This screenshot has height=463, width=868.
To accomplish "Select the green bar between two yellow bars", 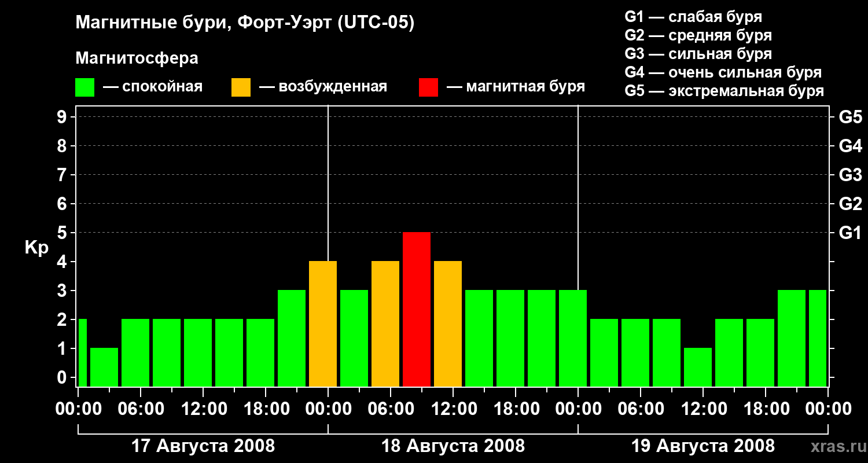I will [x=354, y=338].
